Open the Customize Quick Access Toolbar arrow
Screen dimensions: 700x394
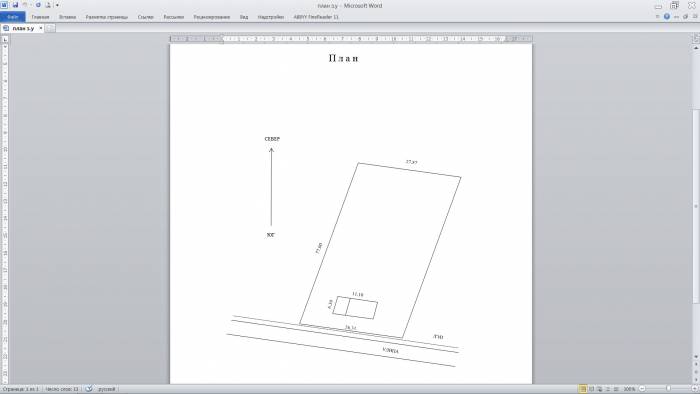pos(57,5)
